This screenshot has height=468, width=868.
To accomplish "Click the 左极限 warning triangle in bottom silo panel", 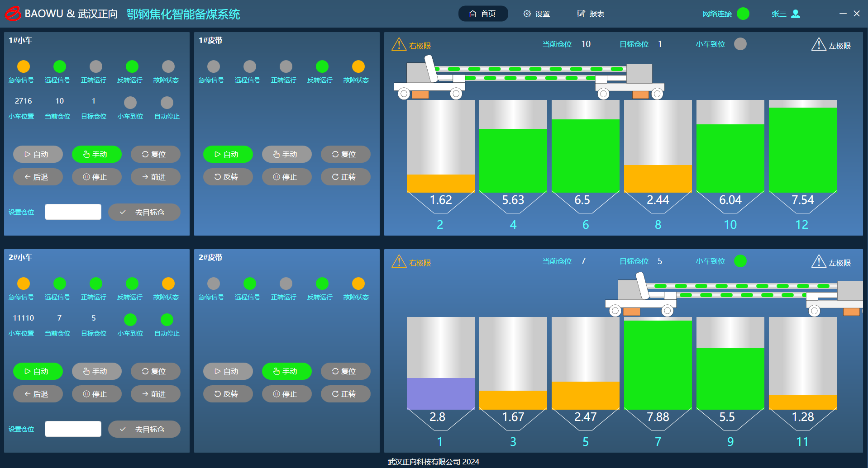I will point(818,261).
